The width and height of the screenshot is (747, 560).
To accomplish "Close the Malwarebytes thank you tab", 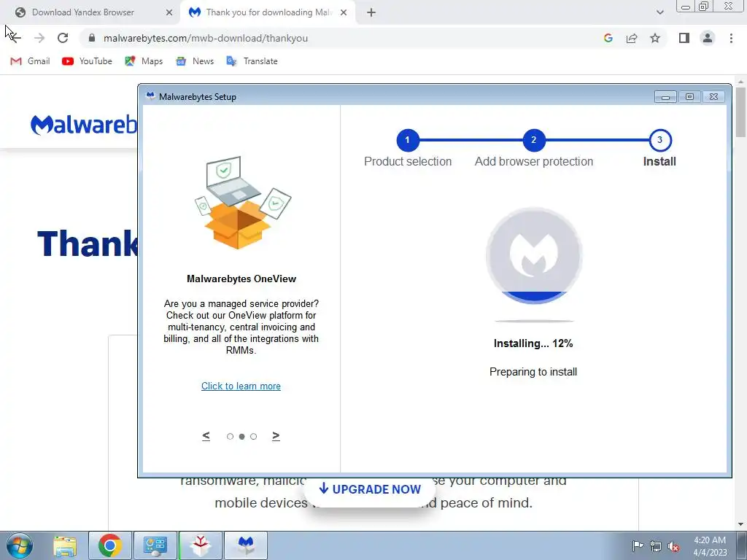I will (x=344, y=12).
